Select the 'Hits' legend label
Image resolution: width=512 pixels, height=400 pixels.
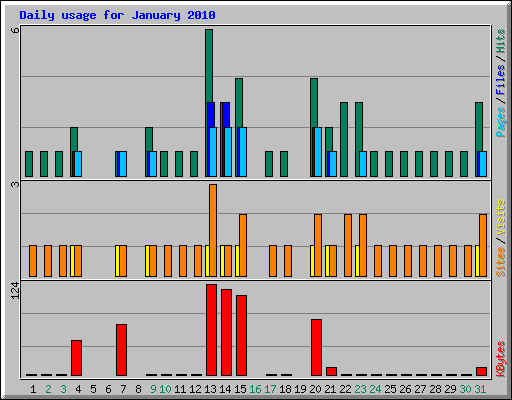coord(500,41)
